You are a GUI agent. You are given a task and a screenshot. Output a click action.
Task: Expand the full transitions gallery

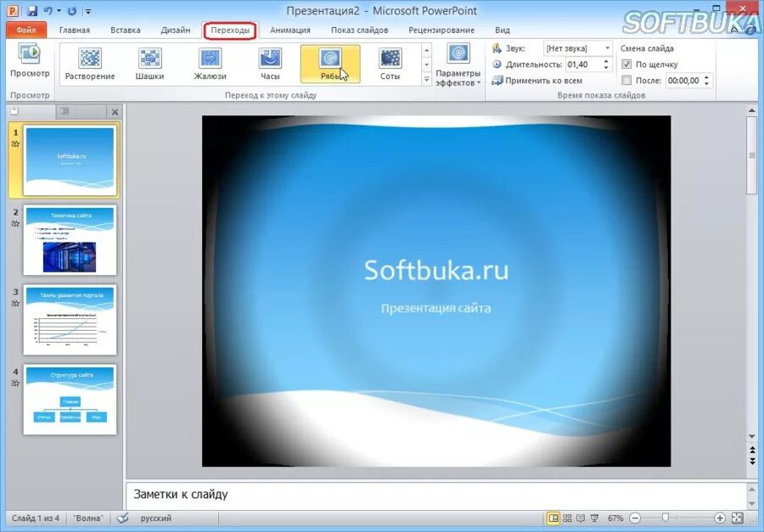426,78
